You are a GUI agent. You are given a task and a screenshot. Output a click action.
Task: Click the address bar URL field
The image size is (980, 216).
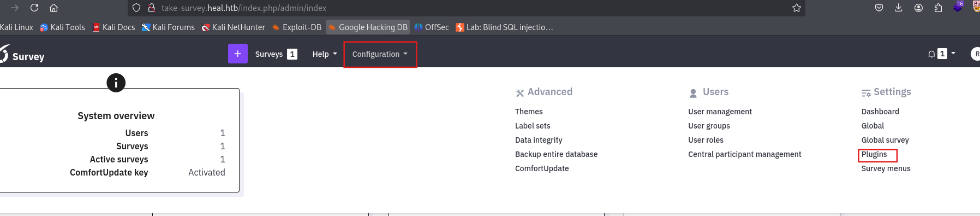(467, 8)
